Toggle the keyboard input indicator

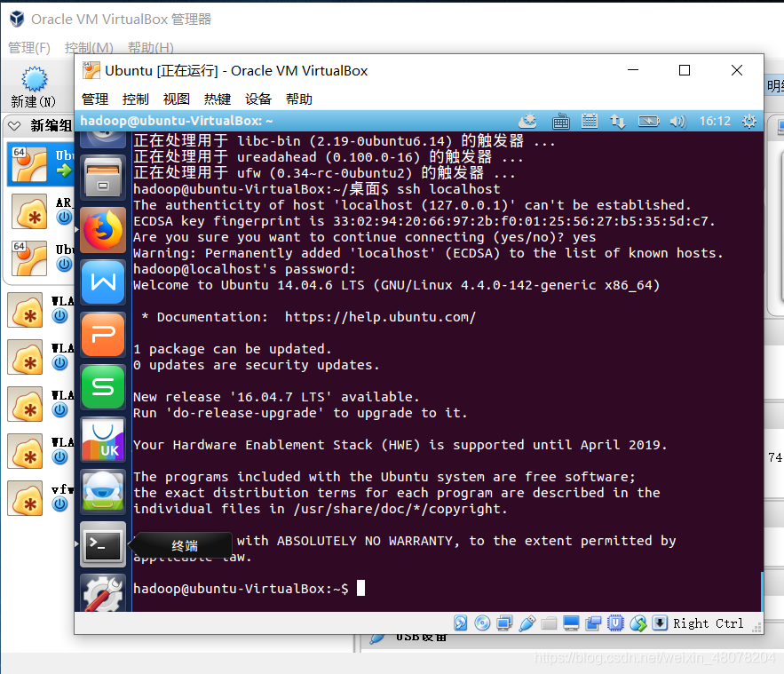pyautogui.click(x=563, y=121)
